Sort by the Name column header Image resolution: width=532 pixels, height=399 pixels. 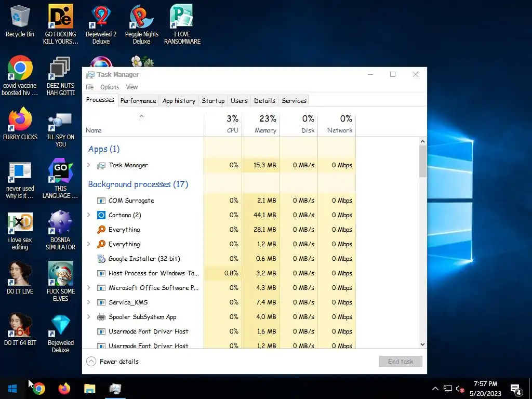point(143,124)
